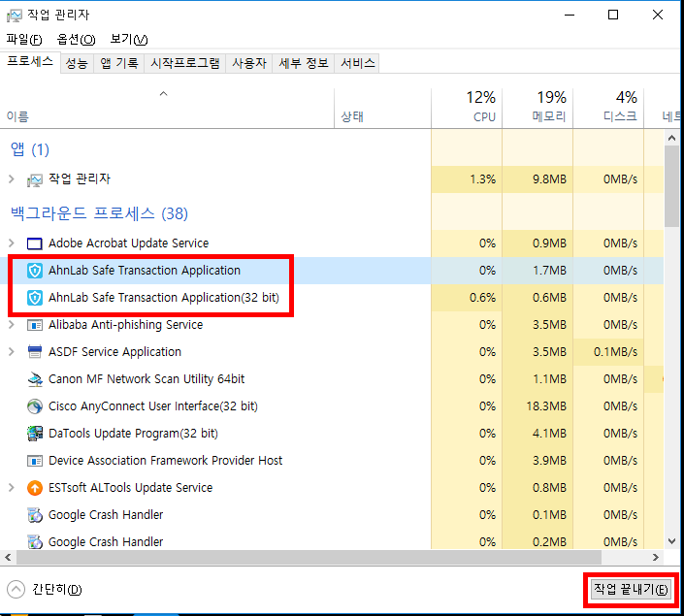Expand the ESTsoft ALTools Update Service row

point(12,487)
